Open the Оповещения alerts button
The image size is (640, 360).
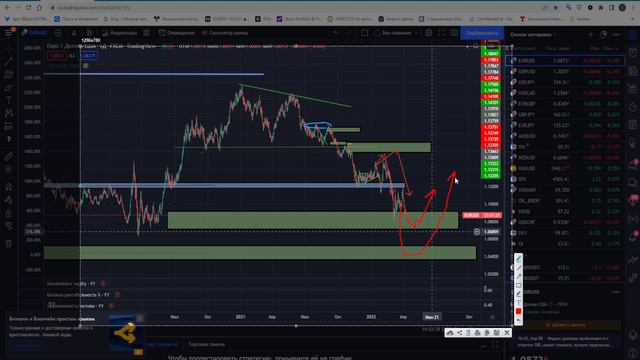tap(177, 33)
